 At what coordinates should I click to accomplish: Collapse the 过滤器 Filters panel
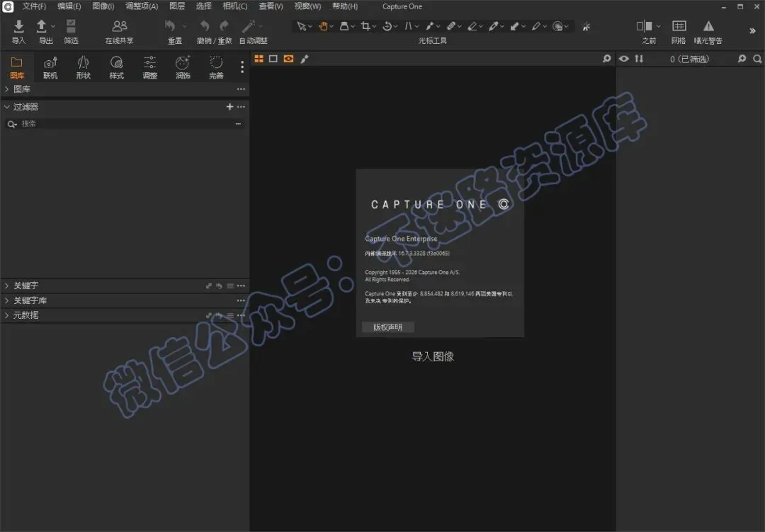(x=7, y=106)
